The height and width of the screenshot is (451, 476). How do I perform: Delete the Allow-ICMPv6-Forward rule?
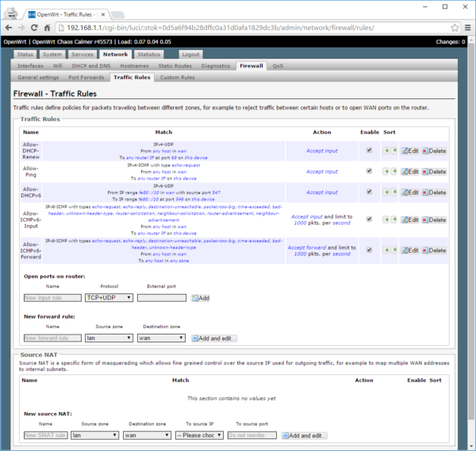434,250
